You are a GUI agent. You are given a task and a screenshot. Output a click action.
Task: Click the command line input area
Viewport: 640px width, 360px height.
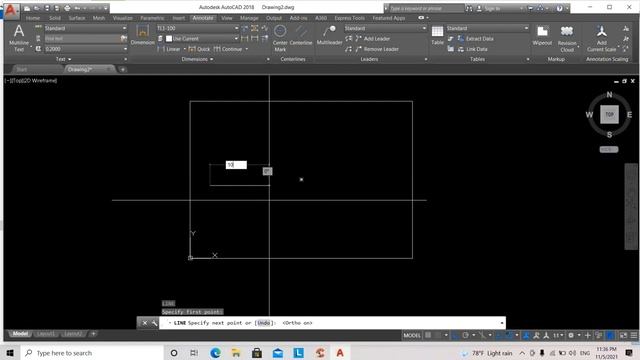(332, 323)
